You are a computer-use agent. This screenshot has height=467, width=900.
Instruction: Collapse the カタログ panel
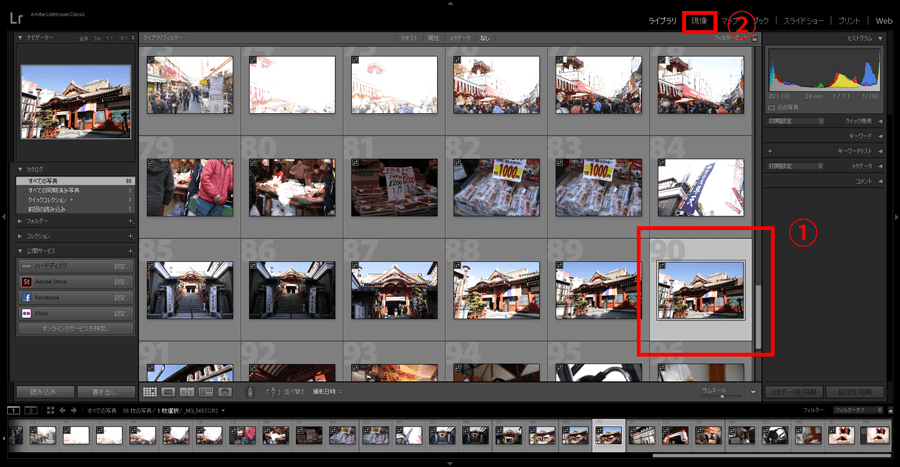coord(20,169)
